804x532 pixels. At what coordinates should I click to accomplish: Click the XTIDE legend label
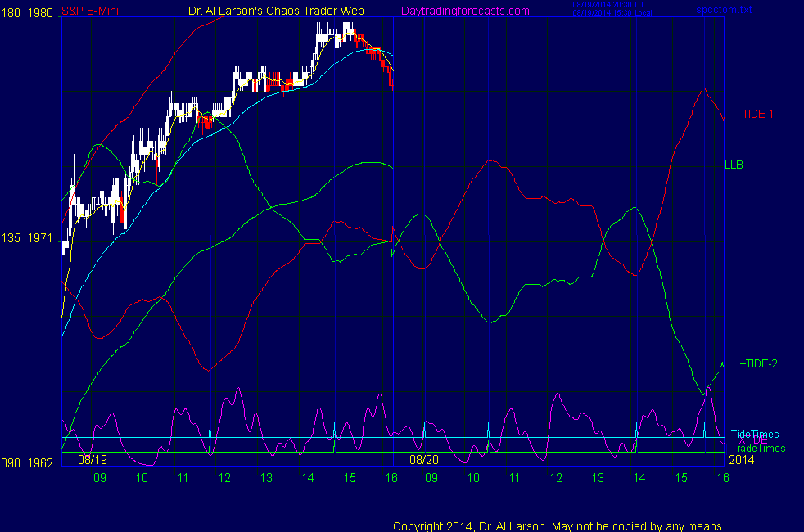[752, 440]
